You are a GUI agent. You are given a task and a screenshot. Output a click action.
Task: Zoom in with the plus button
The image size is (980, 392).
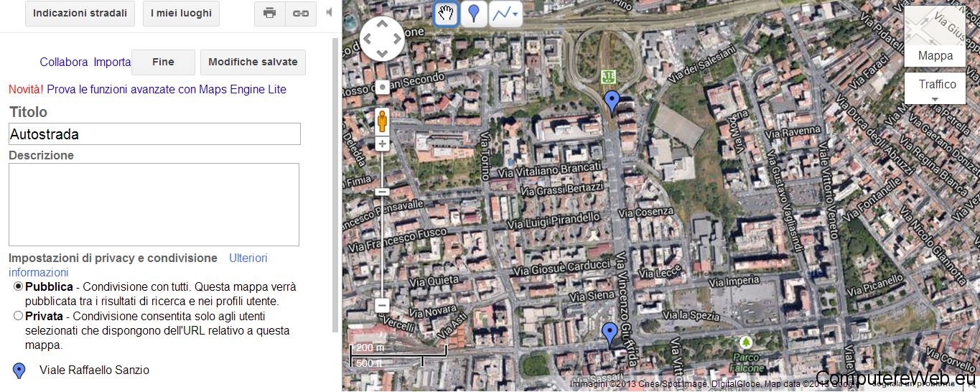[382, 144]
